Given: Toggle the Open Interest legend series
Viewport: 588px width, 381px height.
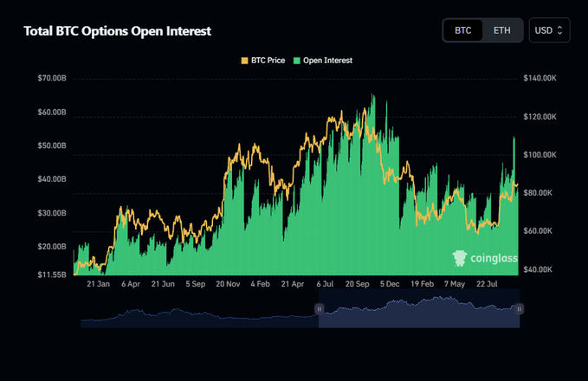Looking at the screenshot, I should coord(323,61).
